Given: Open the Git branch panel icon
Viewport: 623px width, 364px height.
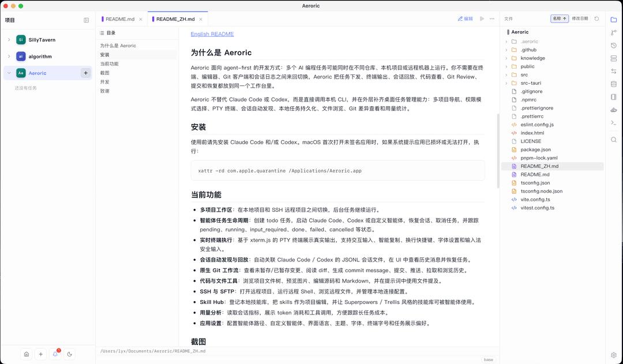Looking at the screenshot, I should coord(613,32).
